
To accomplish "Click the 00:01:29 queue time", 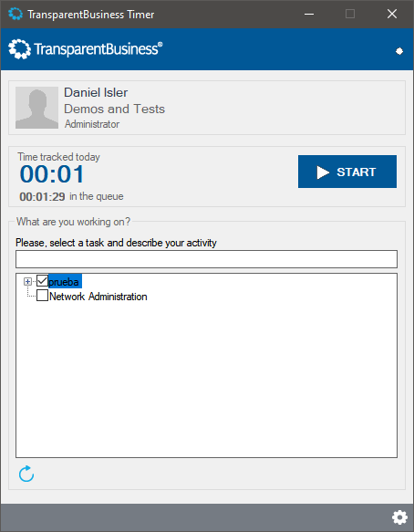I will click(x=42, y=196).
